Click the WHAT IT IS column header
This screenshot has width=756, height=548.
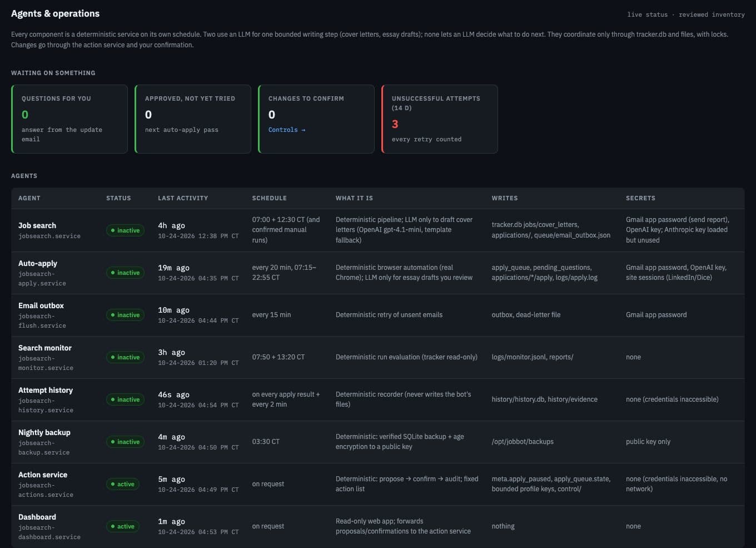(354, 198)
